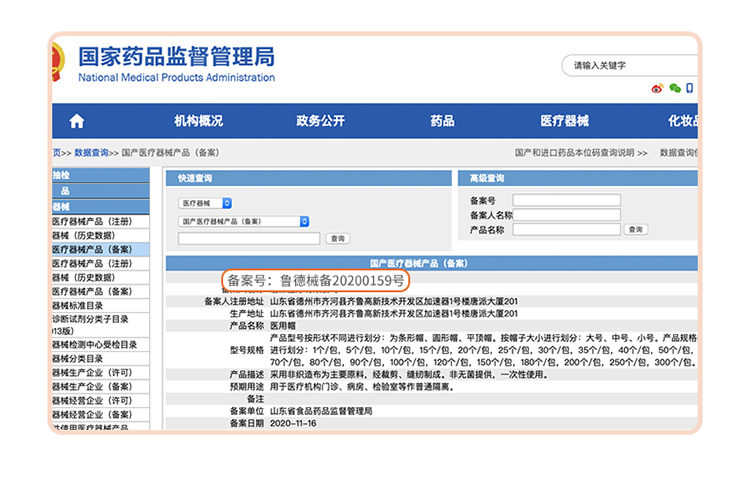
Task: Open the mobile phone version icon
Action: pos(689,88)
